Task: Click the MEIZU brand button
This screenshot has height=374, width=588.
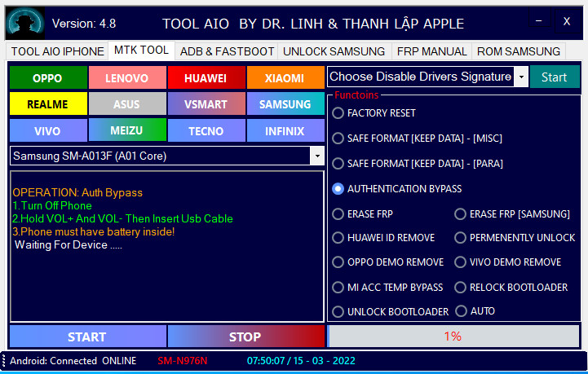Action: 127,130
